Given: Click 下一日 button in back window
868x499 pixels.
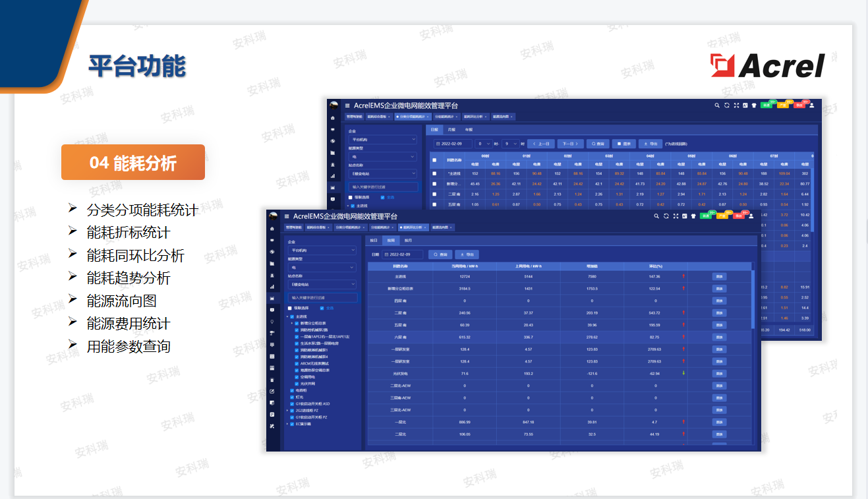Looking at the screenshot, I should tap(570, 144).
